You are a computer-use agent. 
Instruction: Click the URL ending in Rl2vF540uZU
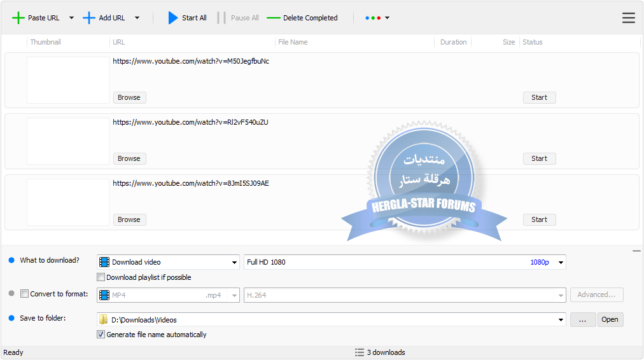click(190, 122)
